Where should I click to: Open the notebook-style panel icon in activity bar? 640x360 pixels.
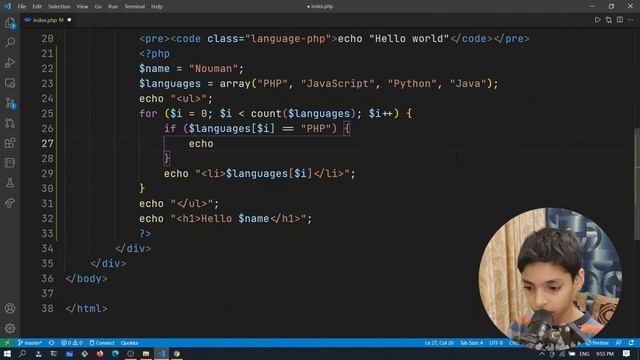10,163
